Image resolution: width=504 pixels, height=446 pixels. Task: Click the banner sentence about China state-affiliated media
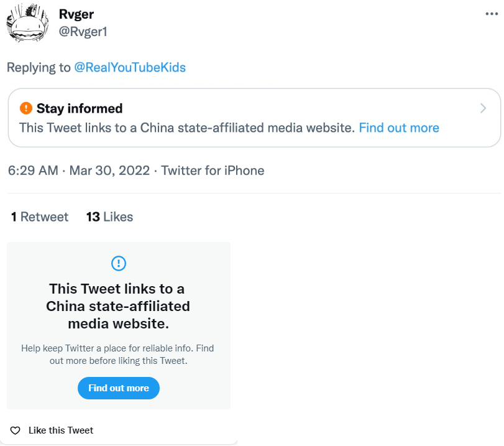186,128
